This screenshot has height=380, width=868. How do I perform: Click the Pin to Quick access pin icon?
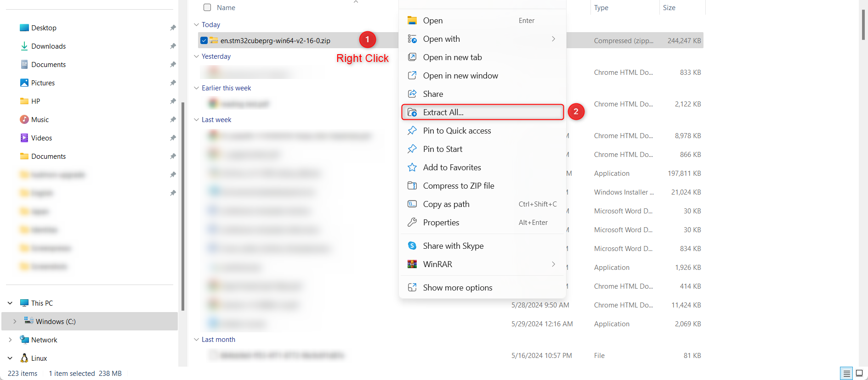pos(412,131)
